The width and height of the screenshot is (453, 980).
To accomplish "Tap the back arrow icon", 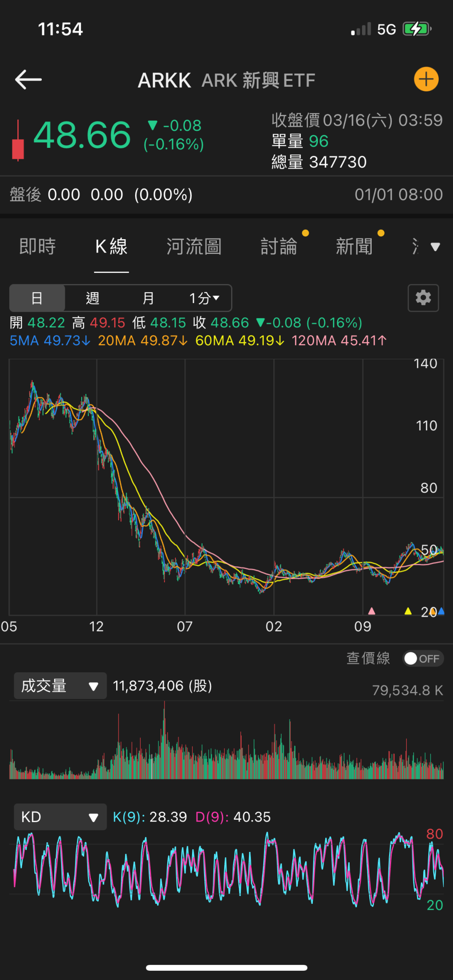I will coord(28,79).
